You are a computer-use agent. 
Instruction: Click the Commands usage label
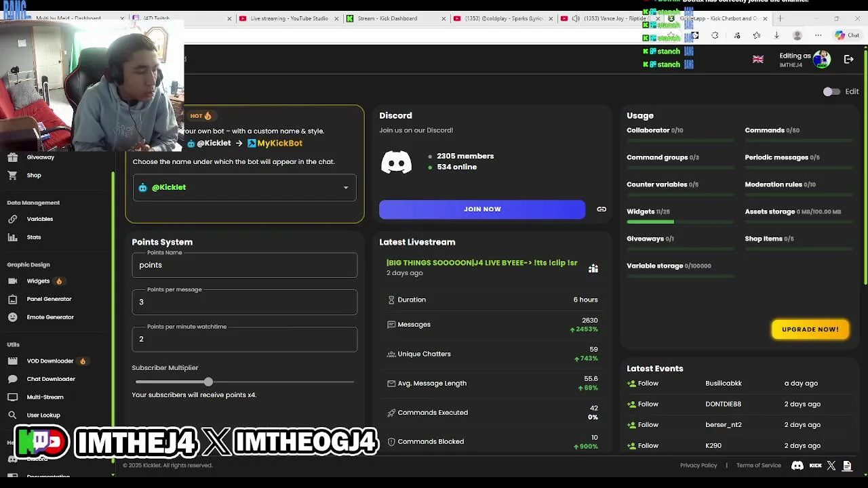click(772, 130)
